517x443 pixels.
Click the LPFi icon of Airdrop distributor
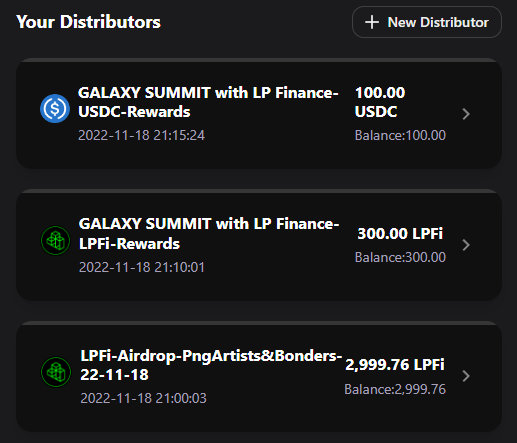[x=56, y=372]
